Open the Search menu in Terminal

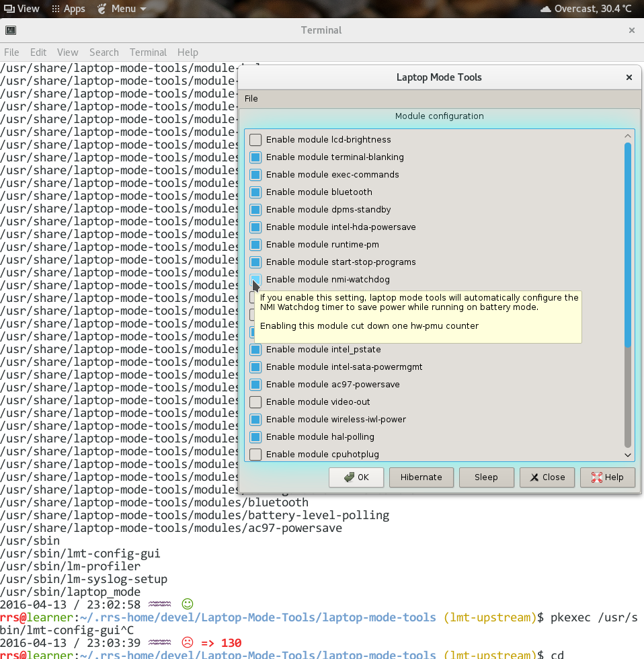click(x=104, y=52)
